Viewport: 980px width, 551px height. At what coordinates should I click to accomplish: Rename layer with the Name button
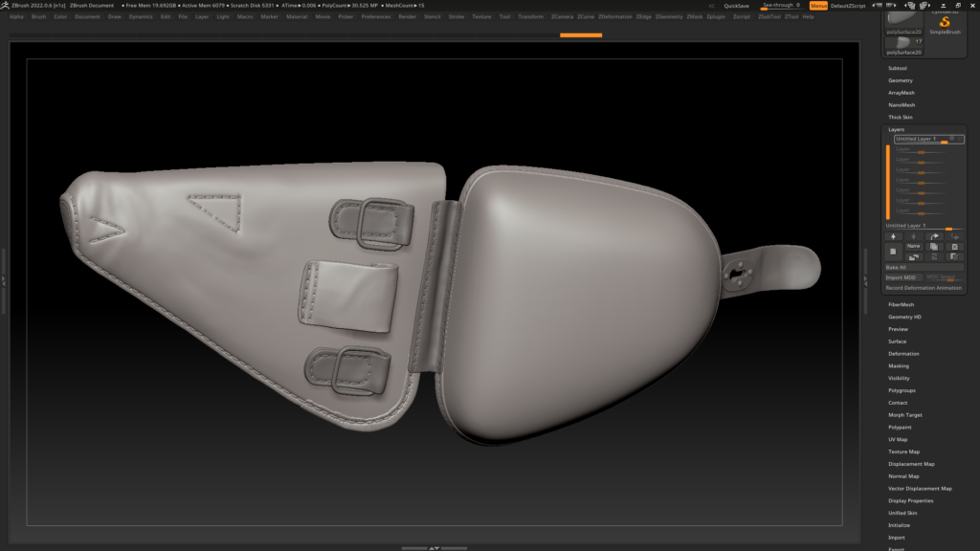click(914, 247)
